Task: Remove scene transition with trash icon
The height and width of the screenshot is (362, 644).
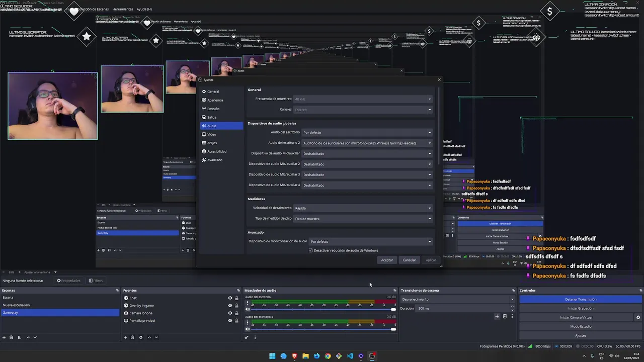Action: pos(505,316)
